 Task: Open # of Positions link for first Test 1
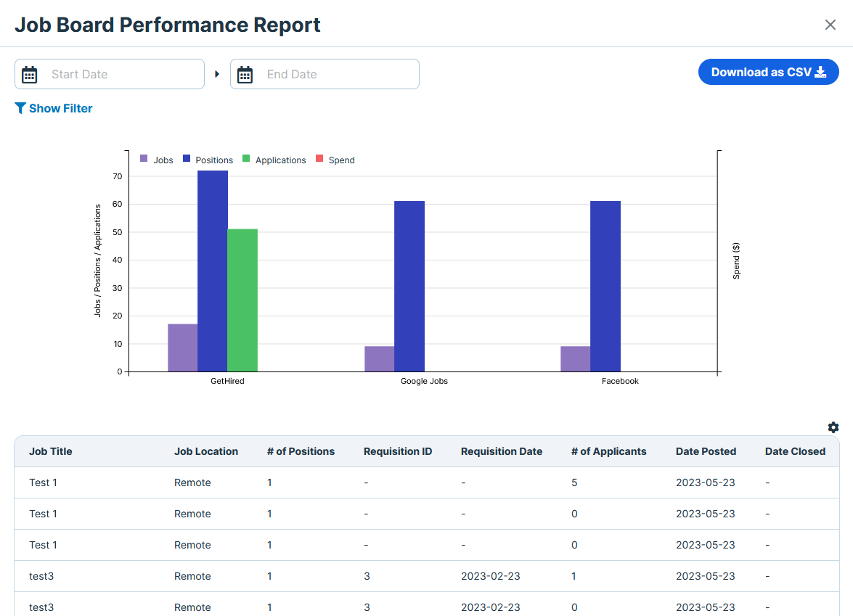click(269, 482)
